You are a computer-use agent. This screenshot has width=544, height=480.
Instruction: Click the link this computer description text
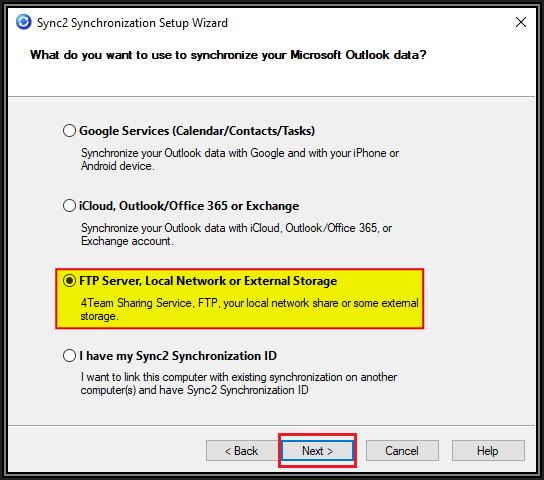click(x=239, y=383)
